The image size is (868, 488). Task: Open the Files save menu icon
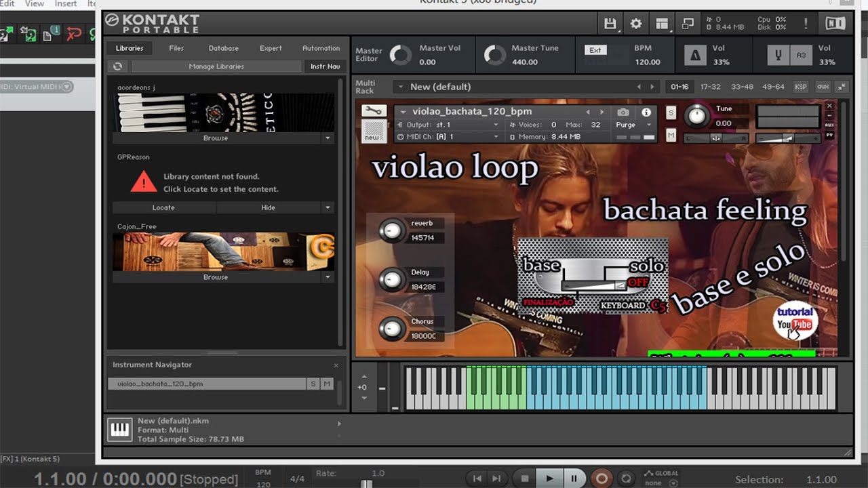(610, 24)
